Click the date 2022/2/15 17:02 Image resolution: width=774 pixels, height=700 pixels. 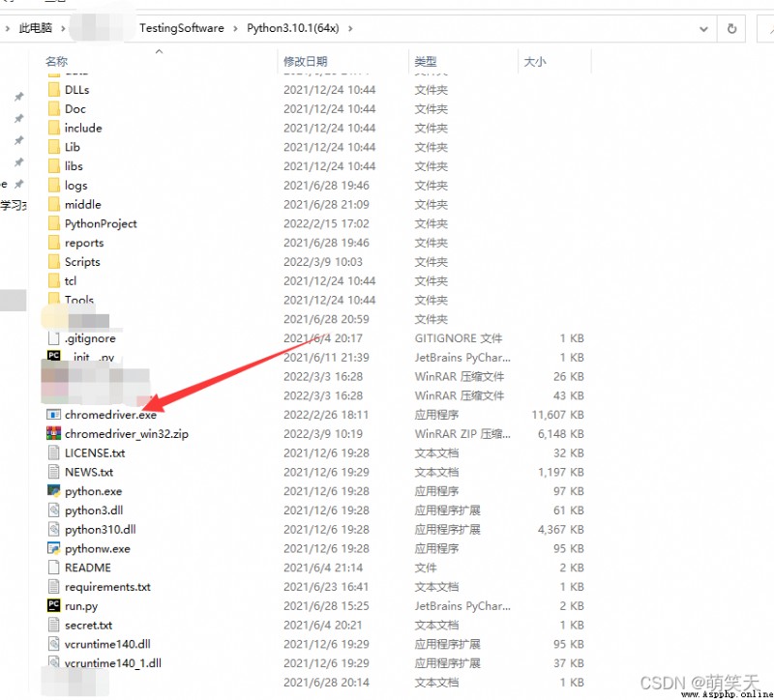pyautogui.click(x=326, y=223)
